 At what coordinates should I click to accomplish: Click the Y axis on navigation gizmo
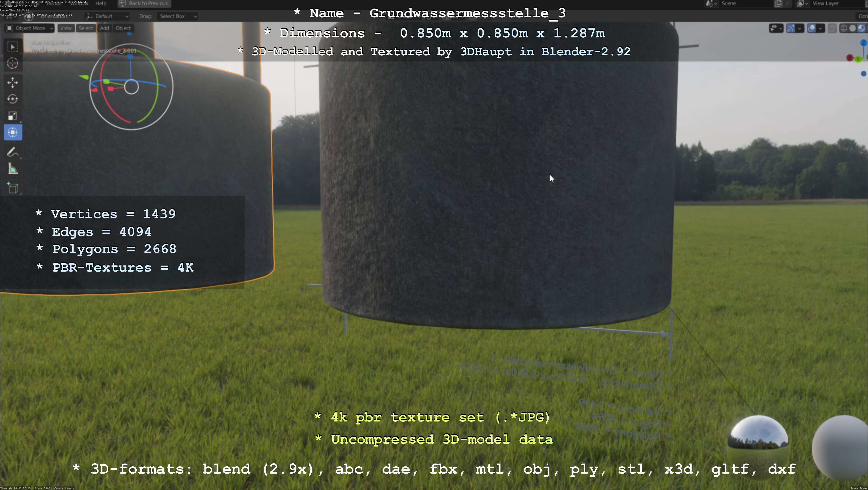[858, 60]
